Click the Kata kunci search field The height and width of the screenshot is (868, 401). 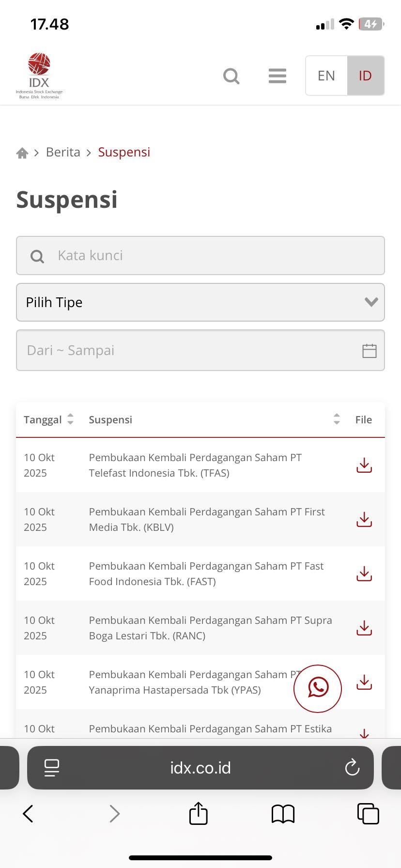coord(200,256)
